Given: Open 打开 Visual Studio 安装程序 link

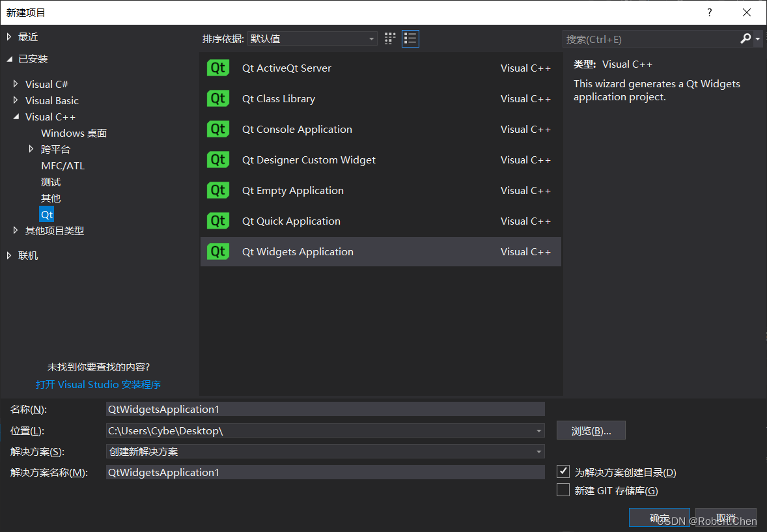Looking at the screenshot, I should (x=98, y=385).
